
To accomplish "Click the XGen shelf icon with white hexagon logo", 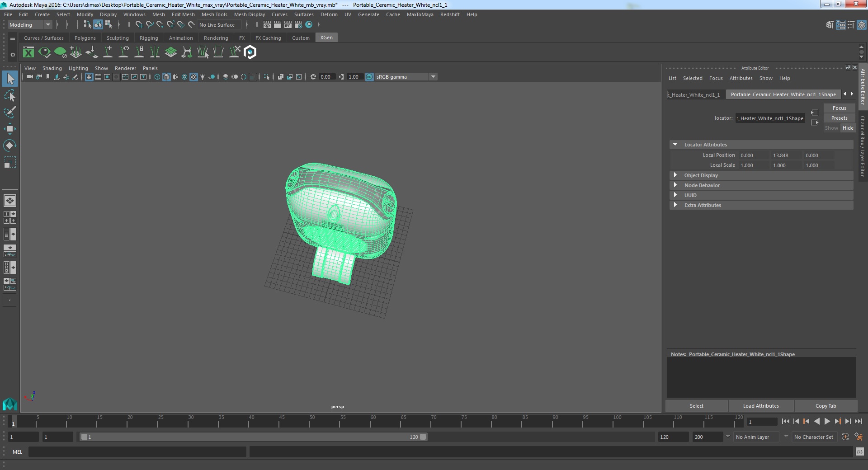I will [250, 52].
